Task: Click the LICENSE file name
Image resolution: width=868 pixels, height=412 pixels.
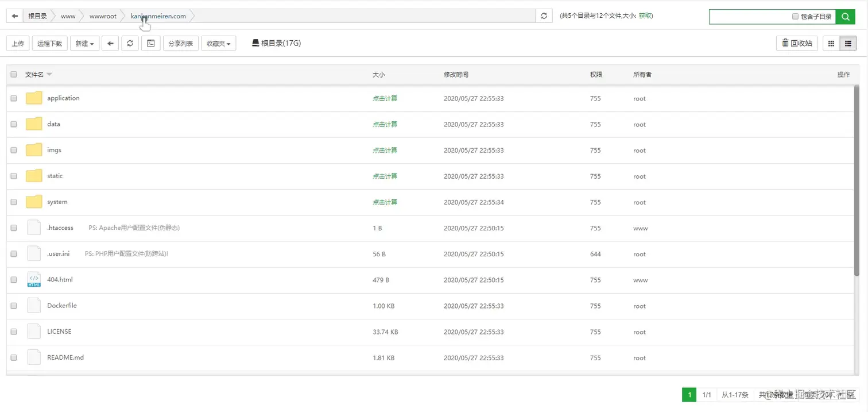Action: tap(59, 332)
